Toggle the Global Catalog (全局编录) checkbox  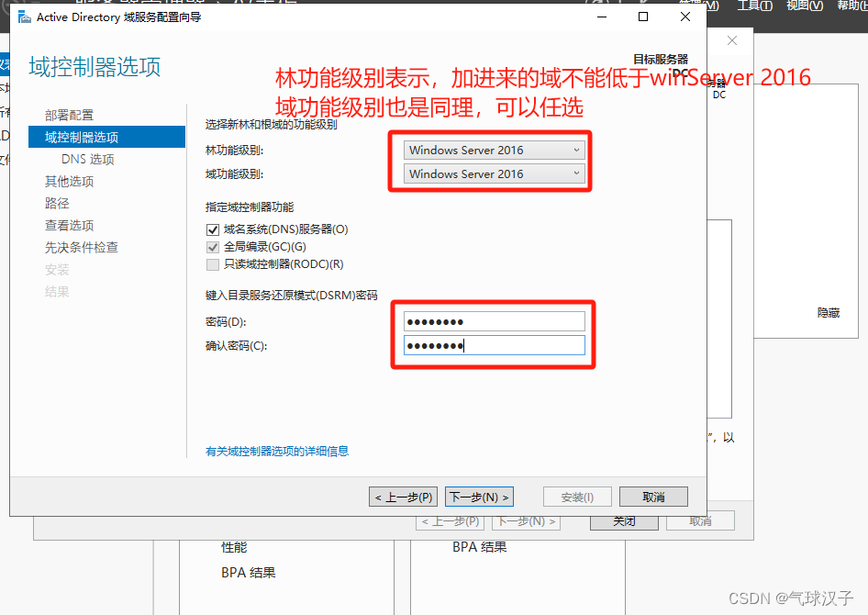tap(213, 247)
